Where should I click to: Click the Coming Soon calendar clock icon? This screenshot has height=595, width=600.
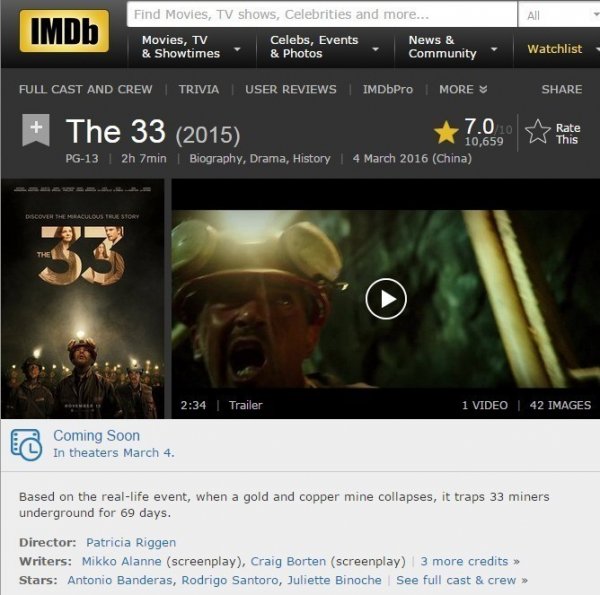pos(26,445)
